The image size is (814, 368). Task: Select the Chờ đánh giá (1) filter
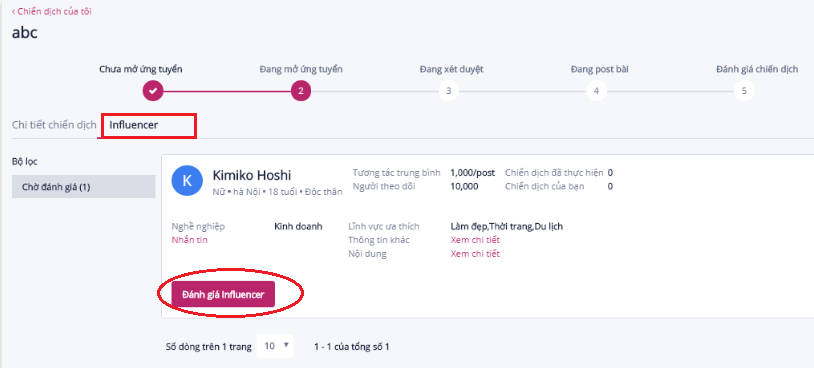84,187
